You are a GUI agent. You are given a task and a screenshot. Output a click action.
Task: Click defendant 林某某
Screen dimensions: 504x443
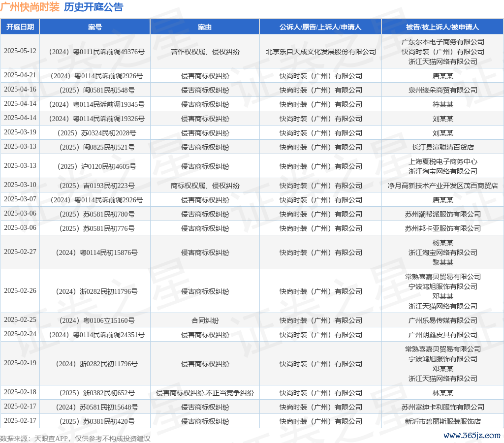(x=442, y=393)
